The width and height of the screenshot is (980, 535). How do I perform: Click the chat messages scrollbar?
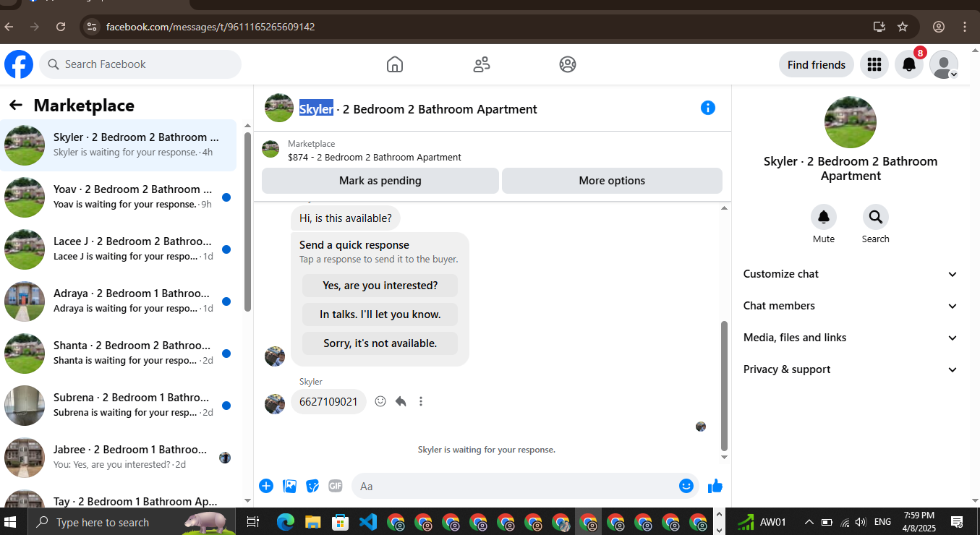(x=725, y=386)
